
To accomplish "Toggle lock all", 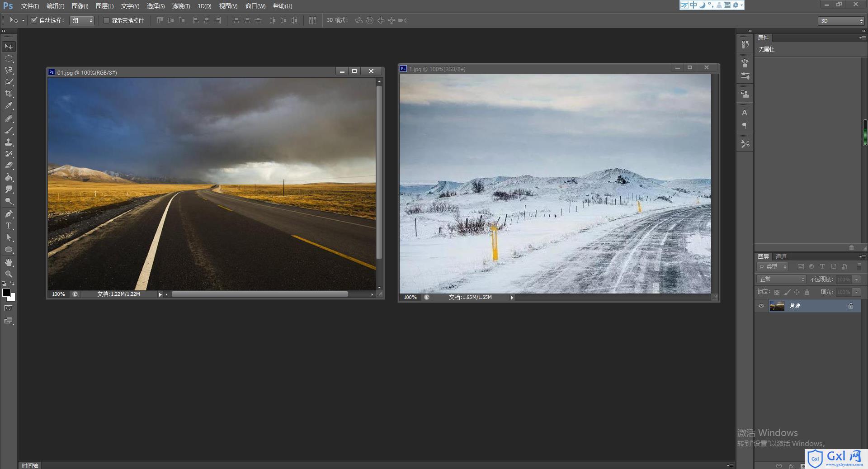I will [x=807, y=292].
